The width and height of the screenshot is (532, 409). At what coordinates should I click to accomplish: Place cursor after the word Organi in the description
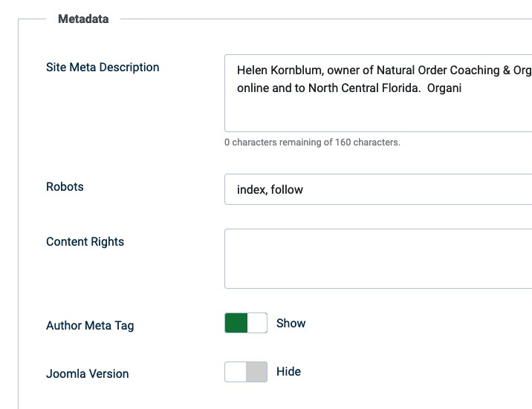[464, 88]
